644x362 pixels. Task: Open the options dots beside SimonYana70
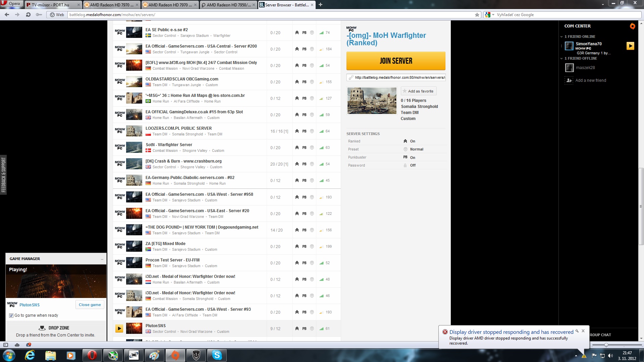(561, 46)
